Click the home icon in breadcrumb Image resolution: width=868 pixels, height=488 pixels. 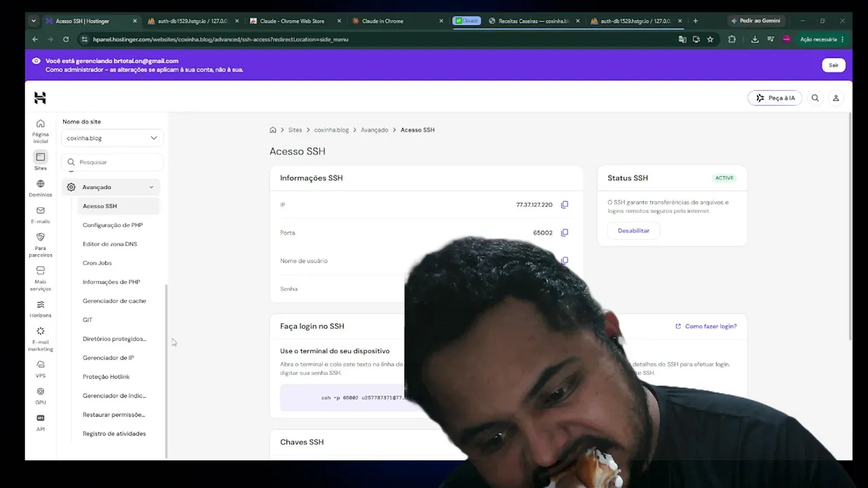[x=273, y=129]
